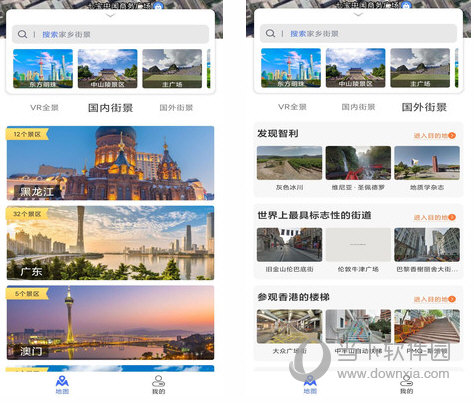
Task: Tap the 5个景区 badge on the 澳门 card
Action: 27,293
